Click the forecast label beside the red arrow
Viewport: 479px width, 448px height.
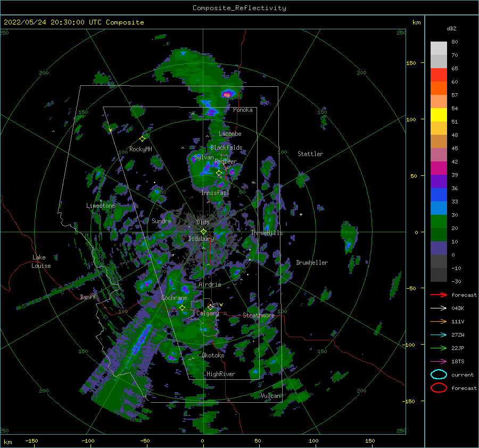tap(464, 295)
